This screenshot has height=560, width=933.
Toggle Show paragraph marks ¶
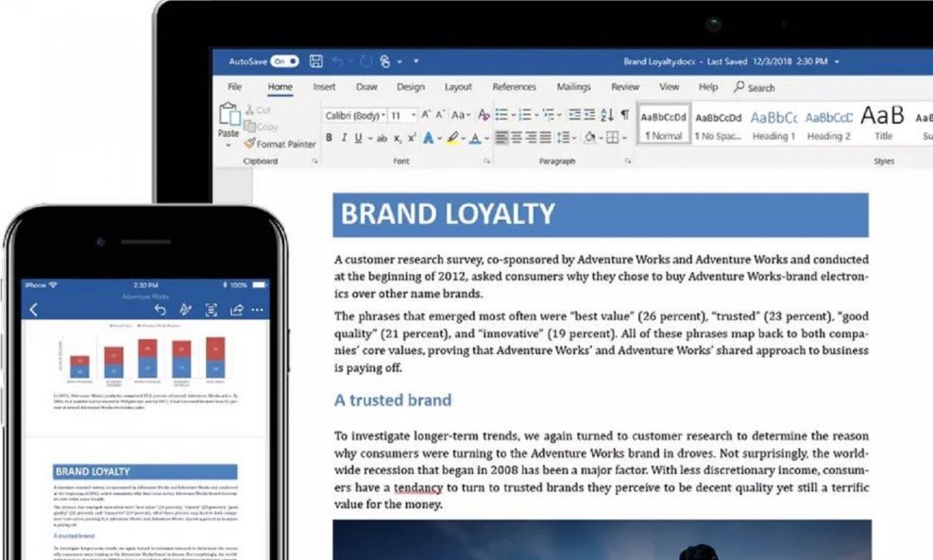pos(625,114)
